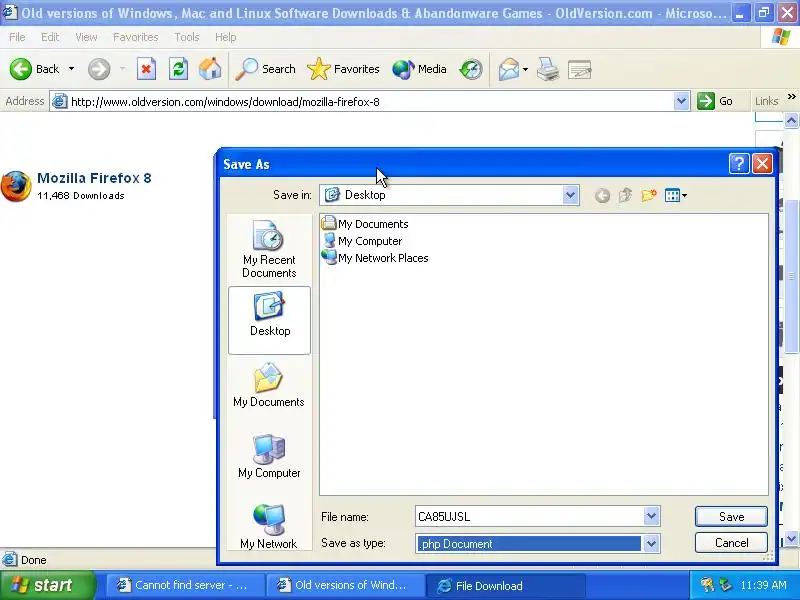Select My Documents in the file list
Image resolution: width=800 pixels, height=600 pixels.
coord(365,224)
